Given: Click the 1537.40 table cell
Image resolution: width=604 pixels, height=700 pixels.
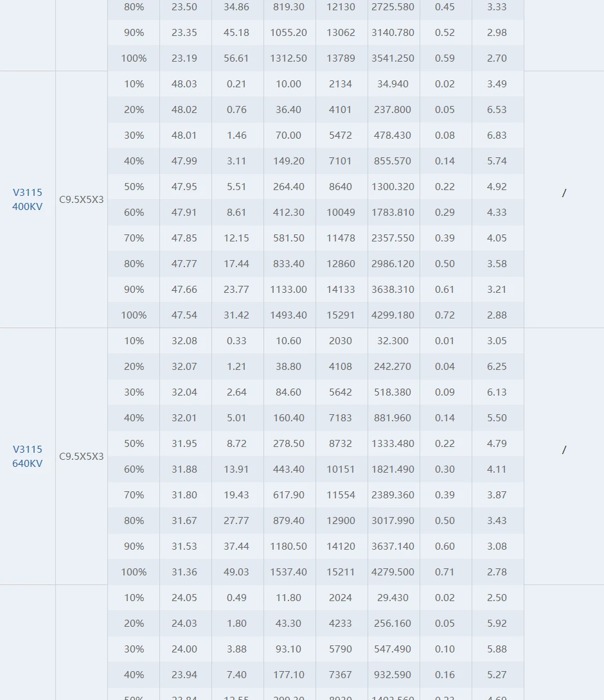Looking at the screenshot, I should coord(289,572).
